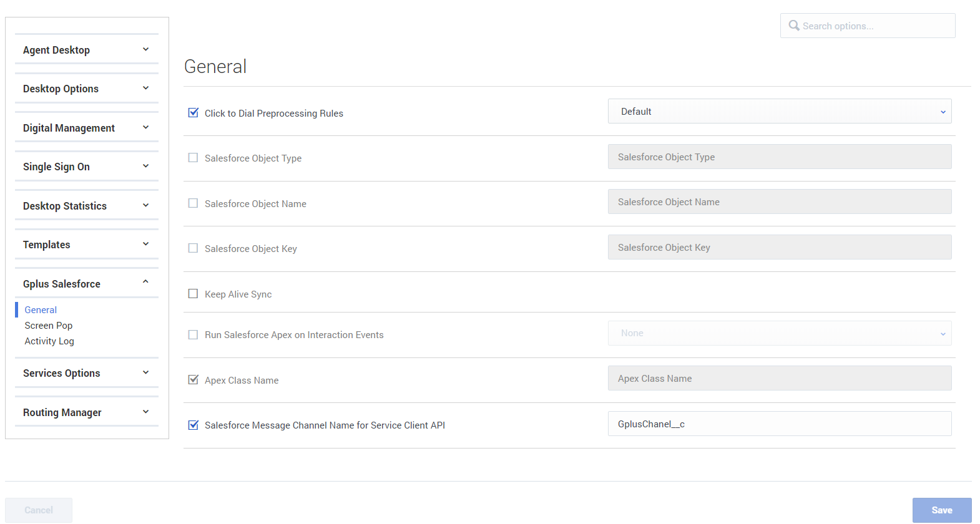980x524 pixels.
Task: Enable the Keep Alive Sync checkbox
Action: [x=194, y=294]
